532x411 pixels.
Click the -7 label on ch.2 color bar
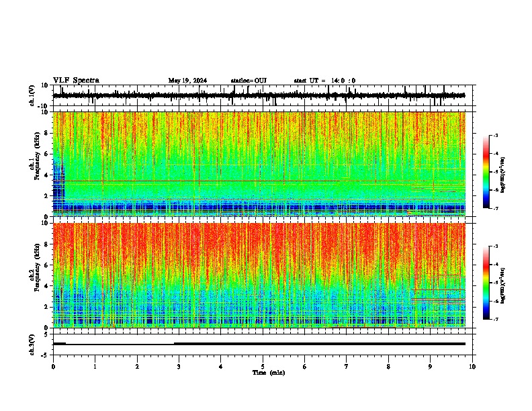[496, 320]
